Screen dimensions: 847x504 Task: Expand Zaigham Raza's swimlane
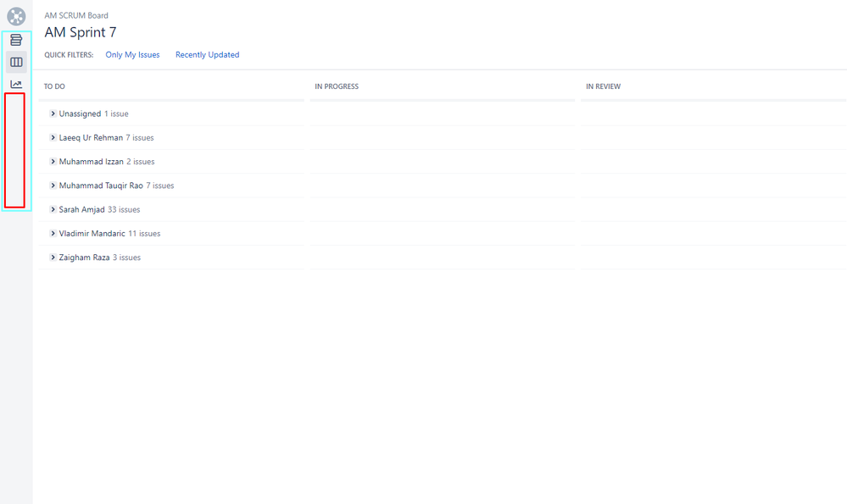coord(53,257)
